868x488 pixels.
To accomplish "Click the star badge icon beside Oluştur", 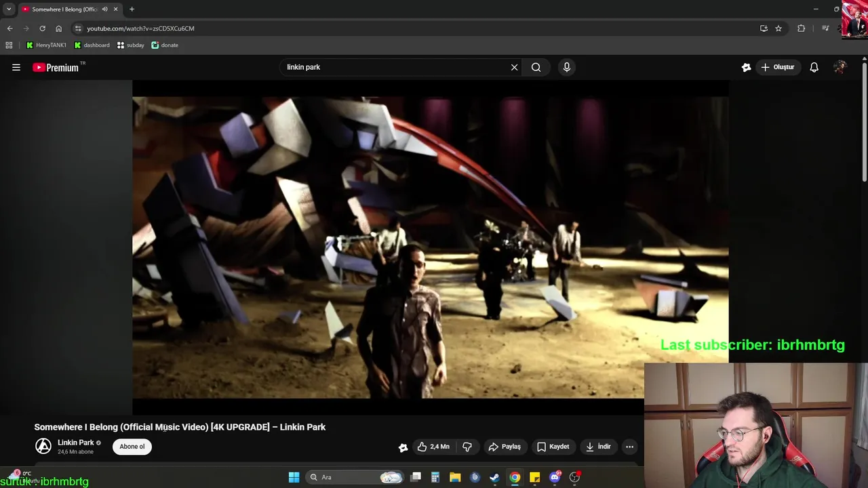I will pyautogui.click(x=747, y=67).
